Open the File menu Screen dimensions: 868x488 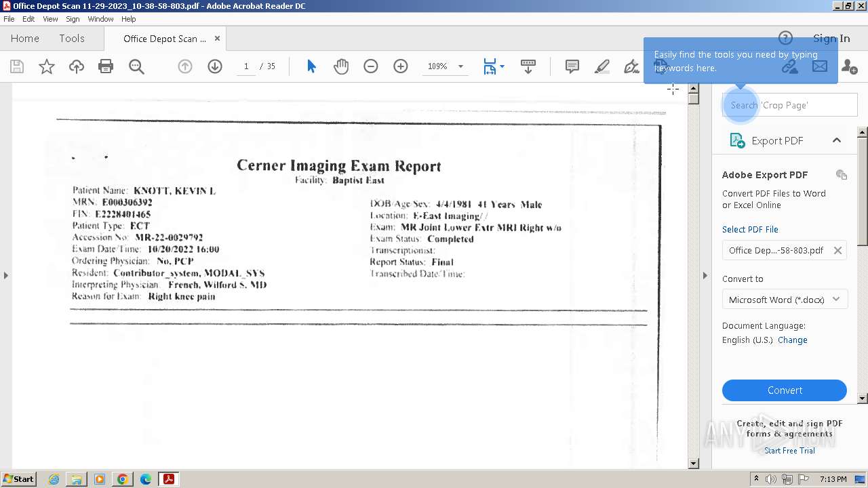coord(9,19)
